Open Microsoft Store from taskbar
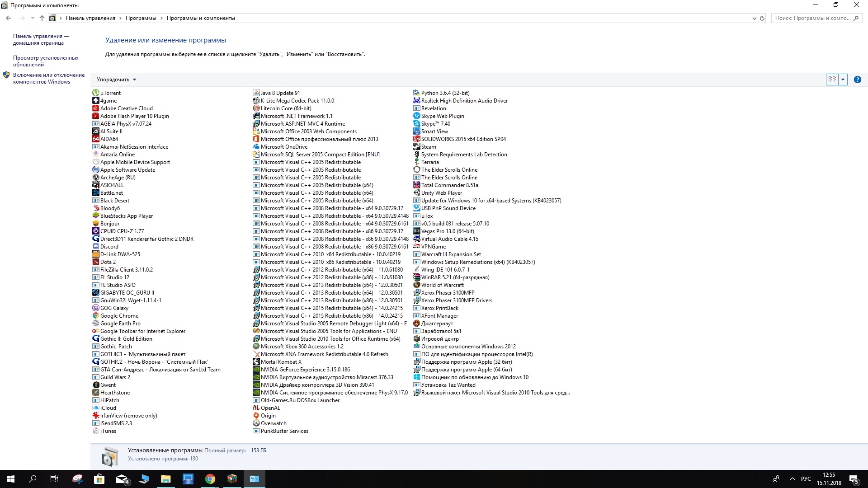868x488 pixels. [x=99, y=479]
